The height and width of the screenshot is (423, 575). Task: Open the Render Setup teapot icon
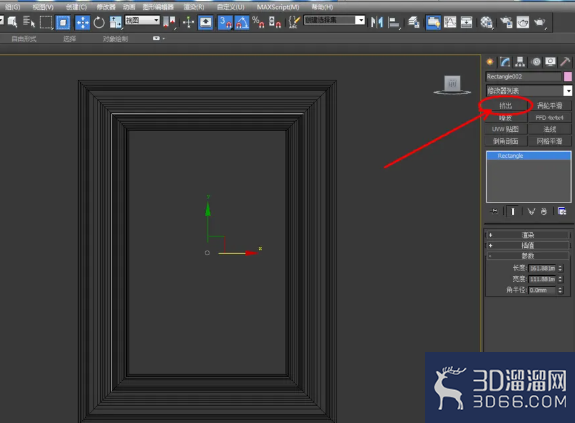[506, 22]
